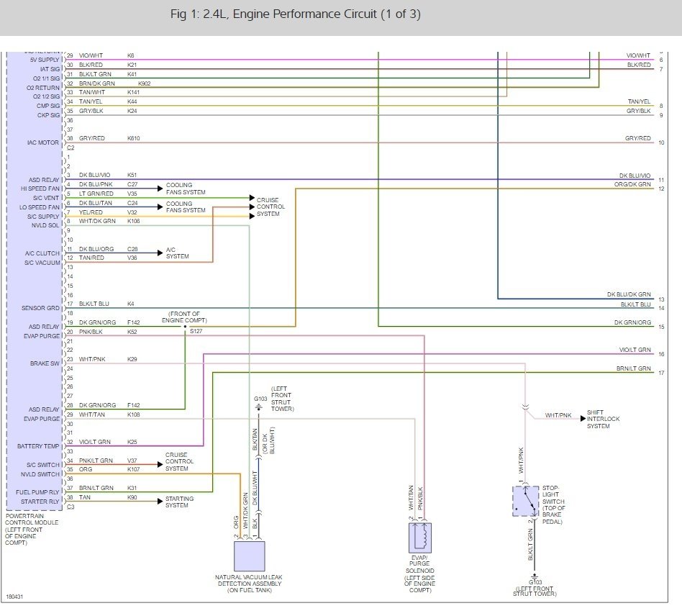682x616 pixels.
Task: Click circuit code C28 on DK BLU/ORG wire
Action: coord(132,249)
